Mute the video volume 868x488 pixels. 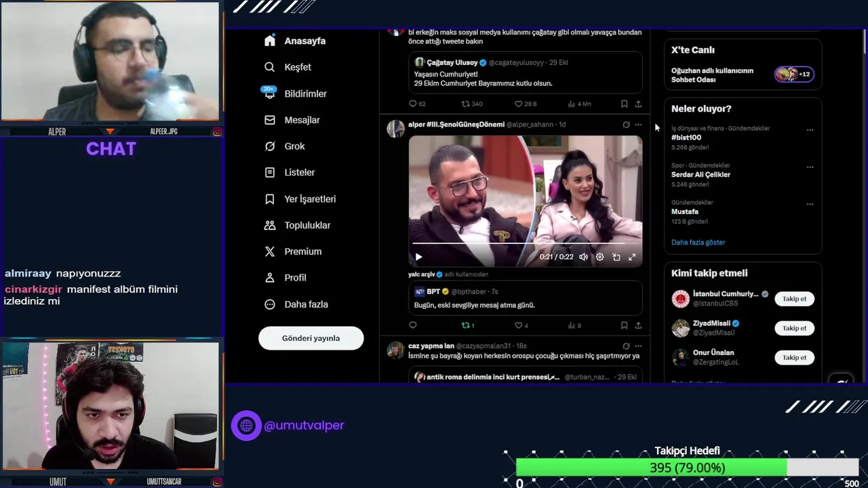click(583, 257)
